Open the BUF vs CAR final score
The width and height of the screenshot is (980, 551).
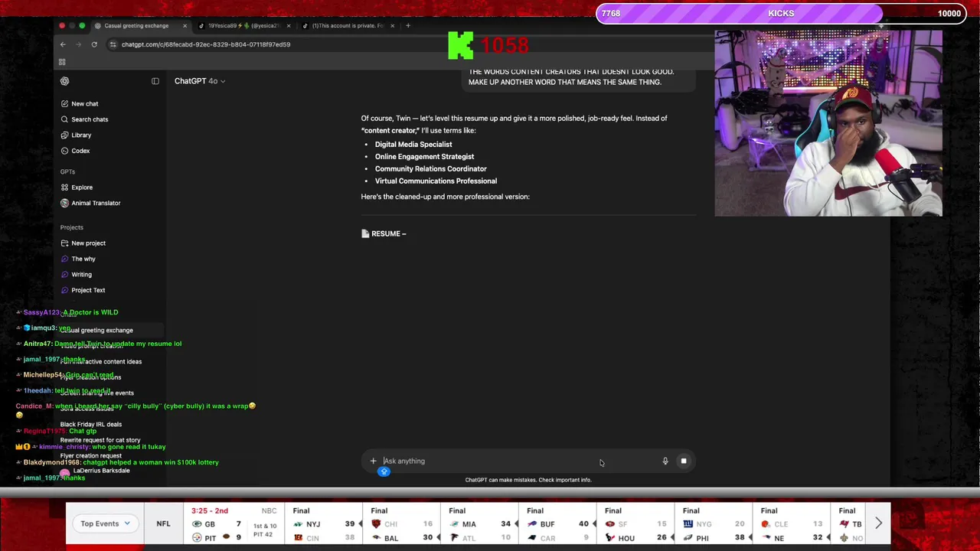[x=558, y=524]
